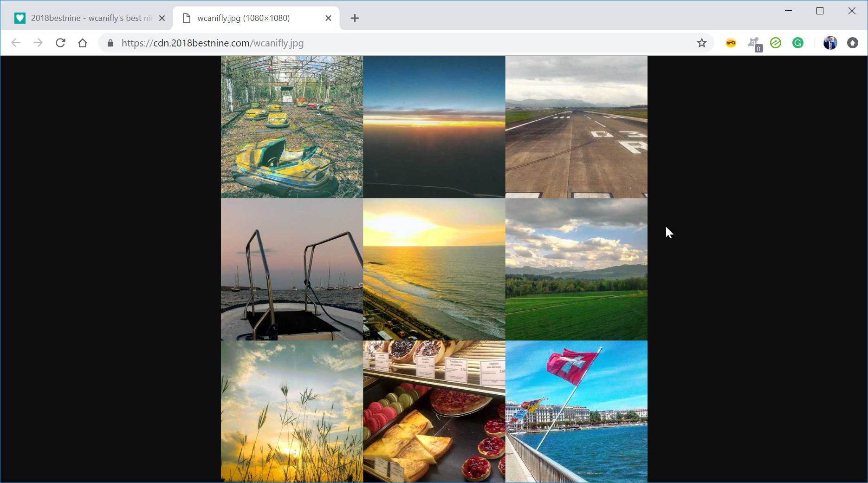Open a new browser tab
This screenshot has width=868, height=483.
(x=355, y=18)
